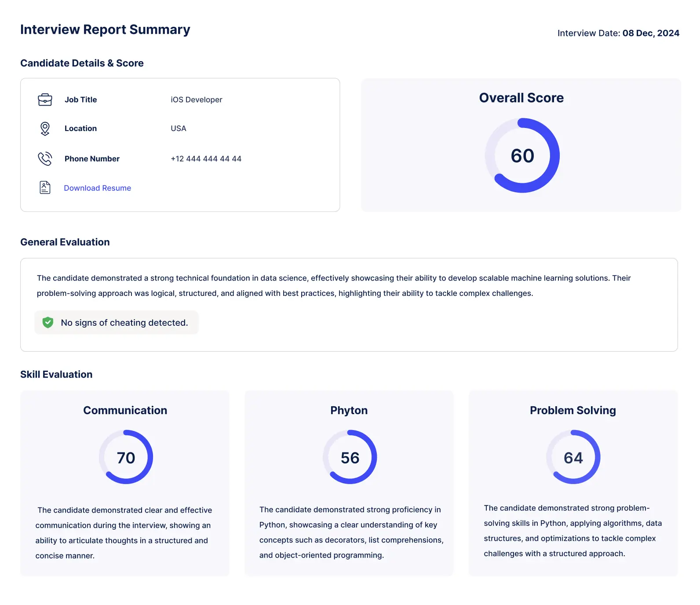Click the Problem Solving description text
The width and height of the screenshot is (700, 605).
point(572,531)
